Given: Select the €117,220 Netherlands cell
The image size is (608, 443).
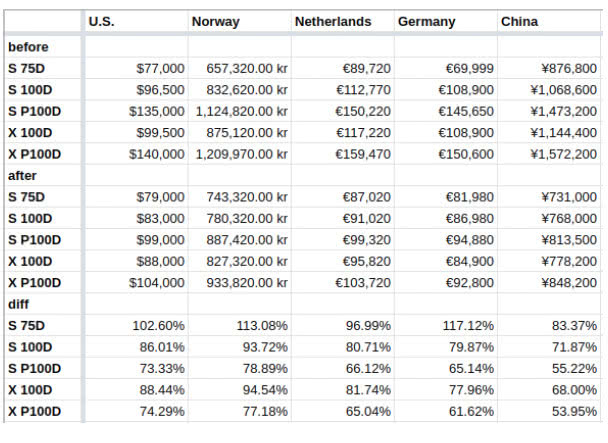Looking at the screenshot, I should click(x=342, y=133).
